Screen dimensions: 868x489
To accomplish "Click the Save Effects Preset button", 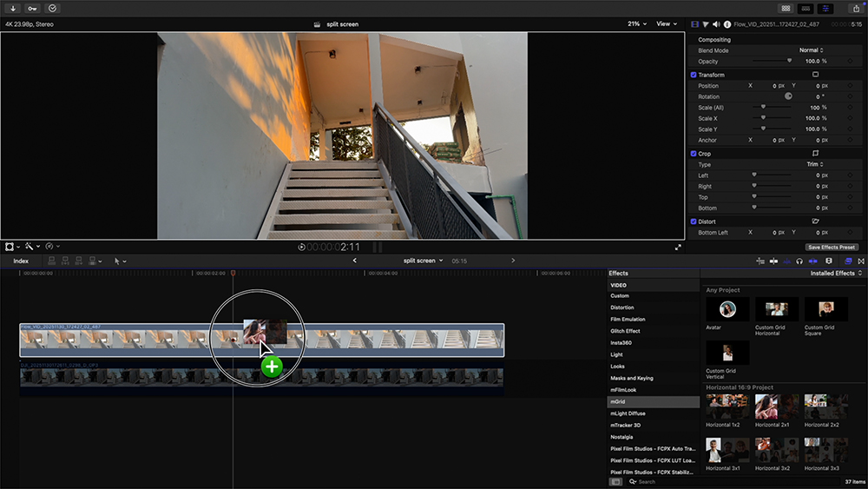I will 832,247.
